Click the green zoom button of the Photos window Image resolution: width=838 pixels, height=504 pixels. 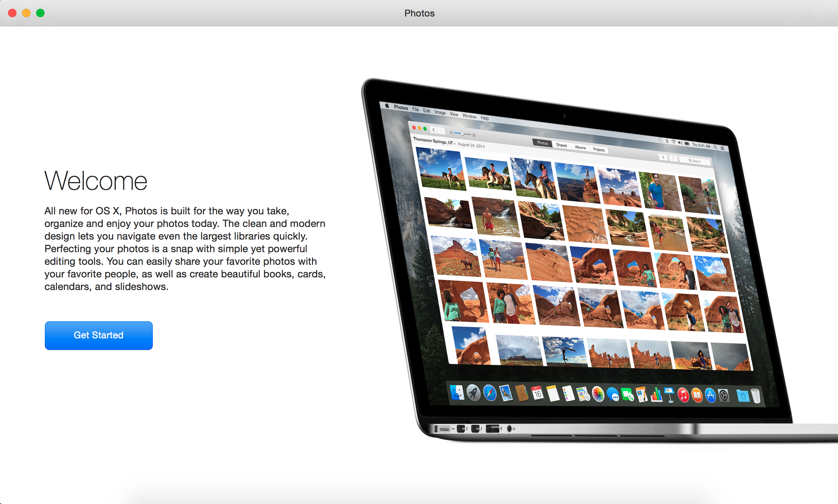click(x=40, y=13)
